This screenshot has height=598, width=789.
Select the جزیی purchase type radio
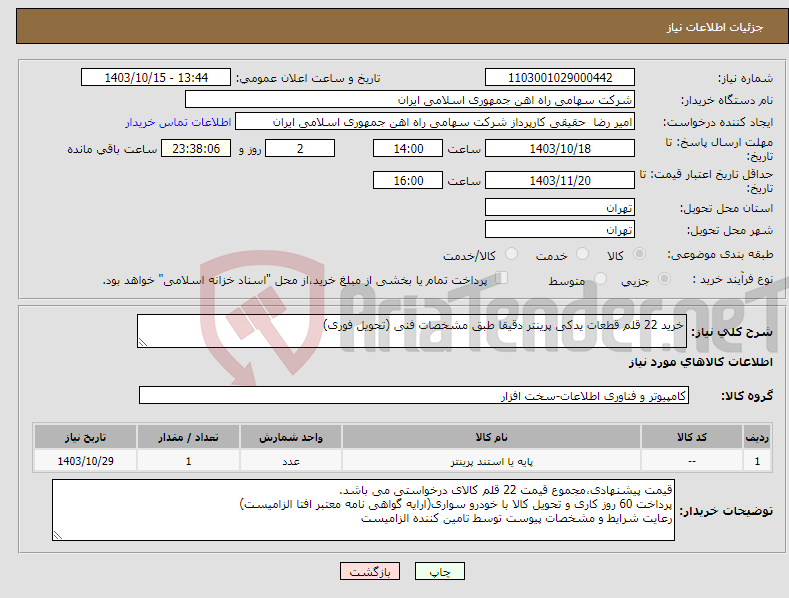click(x=664, y=278)
